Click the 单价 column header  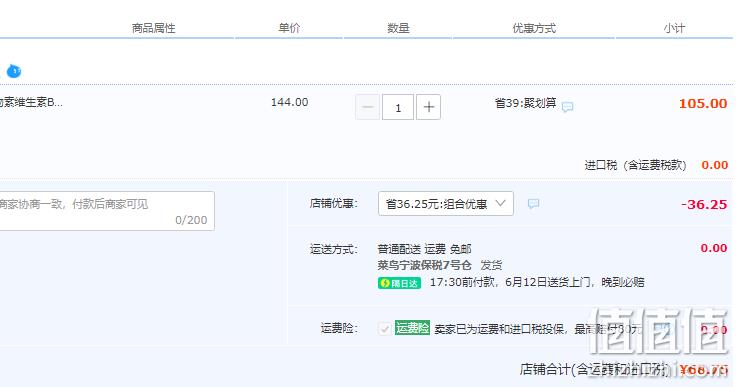(289, 28)
